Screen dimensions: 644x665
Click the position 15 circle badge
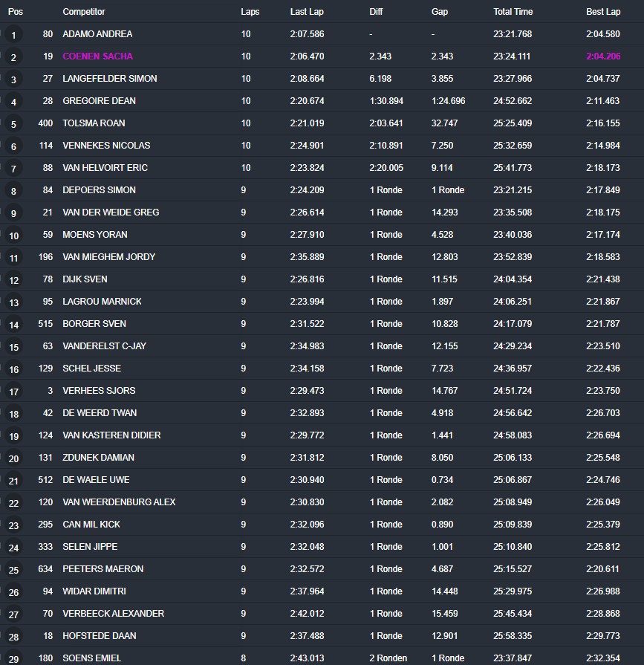pos(14,347)
